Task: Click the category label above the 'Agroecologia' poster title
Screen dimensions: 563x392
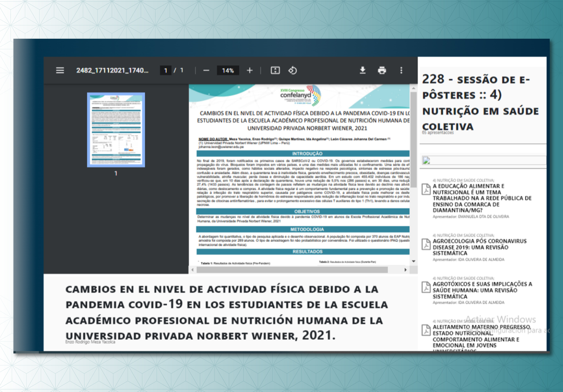Action: 464,235
